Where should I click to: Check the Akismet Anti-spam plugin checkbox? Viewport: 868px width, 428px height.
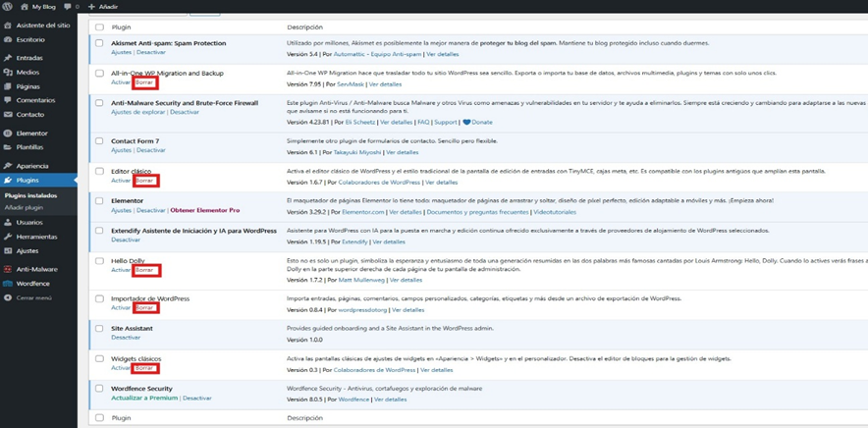tap(99, 43)
